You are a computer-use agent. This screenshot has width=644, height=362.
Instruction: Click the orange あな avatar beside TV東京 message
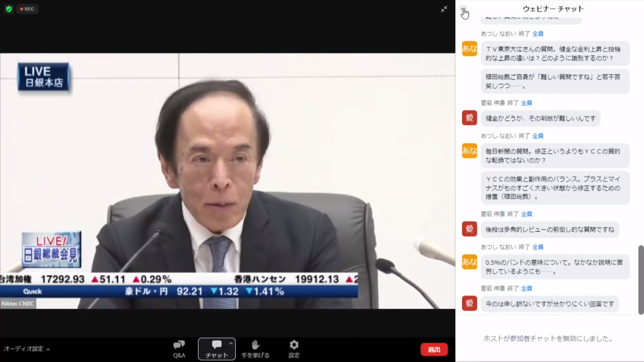pyautogui.click(x=469, y=49)
